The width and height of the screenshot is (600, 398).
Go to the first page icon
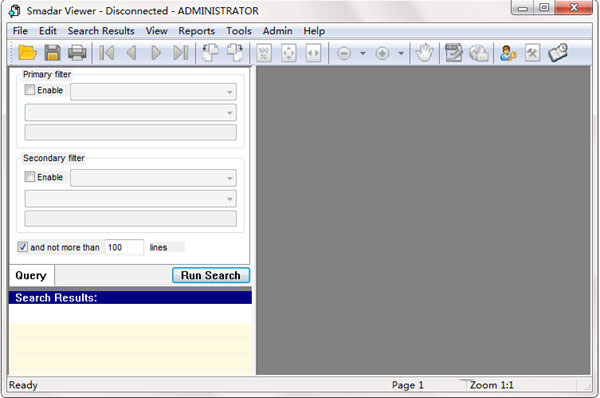click(107, 53)
